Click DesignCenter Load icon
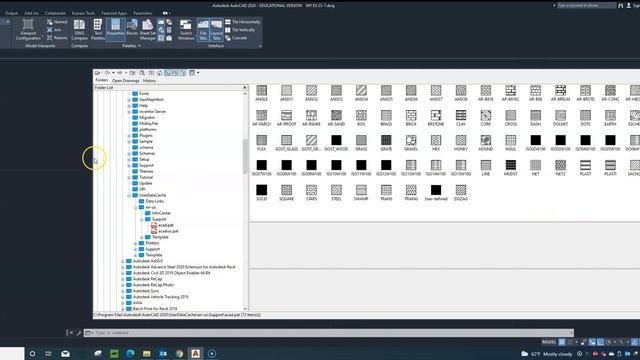This screenshot has width=640, height=360. pos(98,73)
